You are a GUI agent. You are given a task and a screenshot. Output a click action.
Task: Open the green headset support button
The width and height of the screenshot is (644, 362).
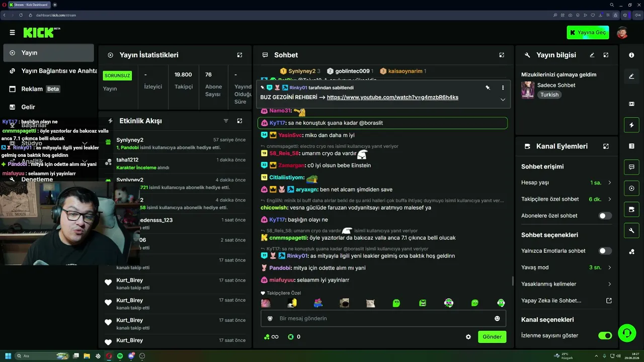click(626, 333)
